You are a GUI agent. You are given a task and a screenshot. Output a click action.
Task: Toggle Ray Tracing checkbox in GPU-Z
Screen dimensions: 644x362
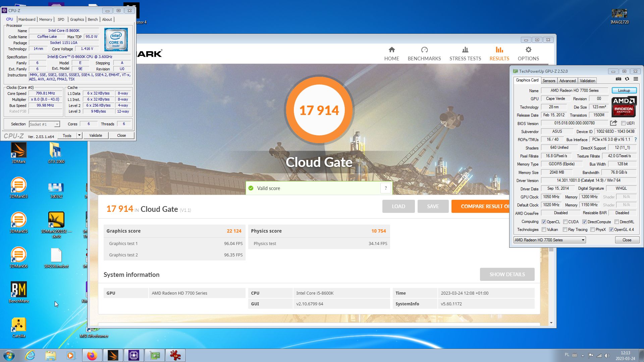pyautogui.click(x=565, y=230)
